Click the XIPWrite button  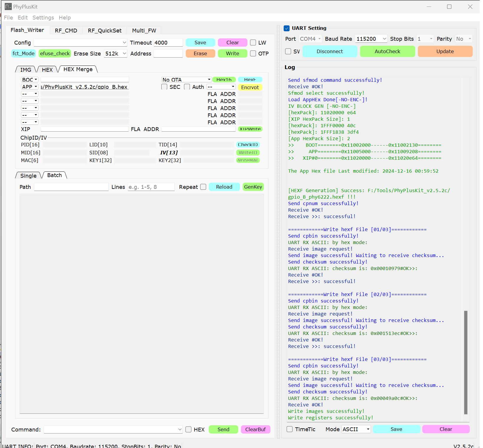point(250,129)
